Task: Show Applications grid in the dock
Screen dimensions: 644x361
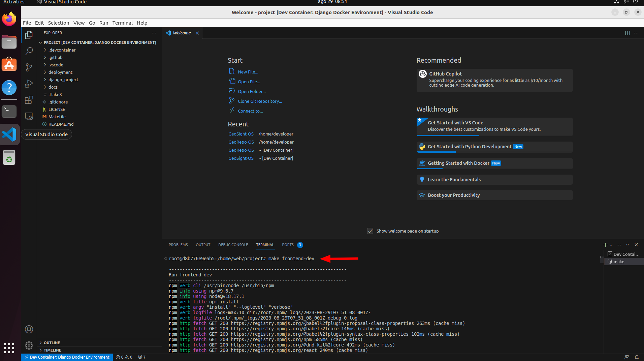Action: pyautogui.click(x=9, y=348)
